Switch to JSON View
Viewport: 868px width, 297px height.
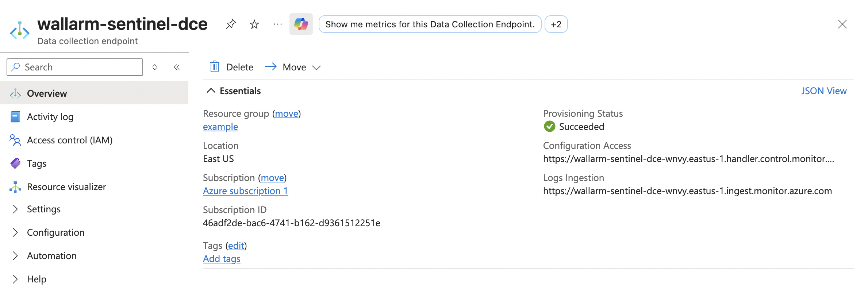(825, 90)
